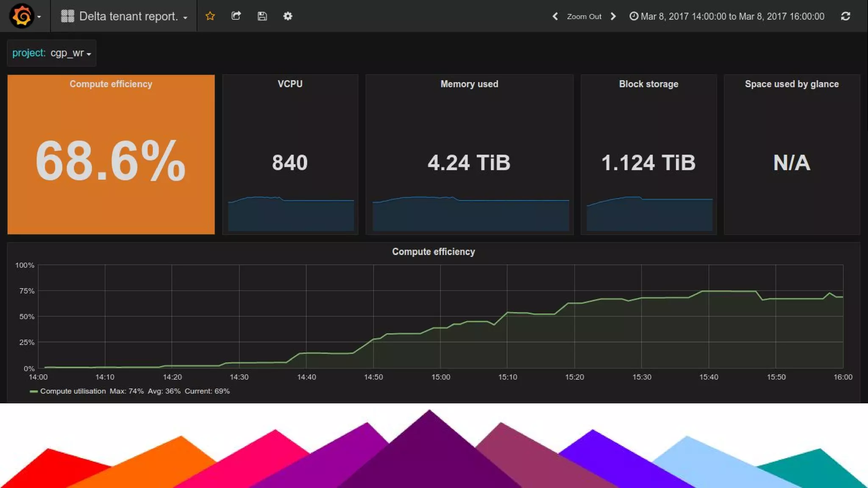
Task: Click the legend Max: 74% value
Action: point(127,391)
